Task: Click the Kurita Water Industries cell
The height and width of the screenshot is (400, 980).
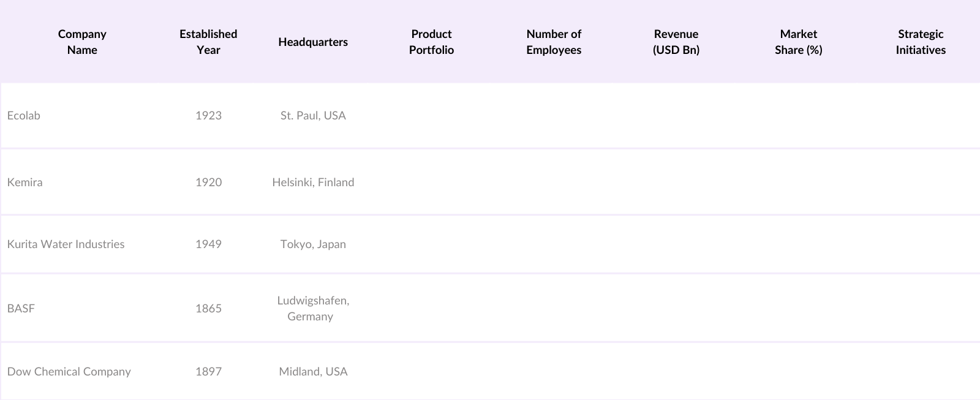Action: click(66, 244)
